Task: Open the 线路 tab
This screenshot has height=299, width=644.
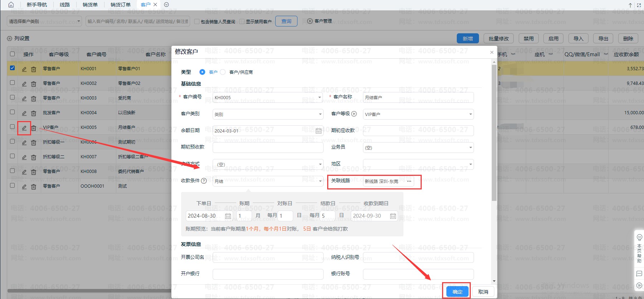Action: click(65, 5)
